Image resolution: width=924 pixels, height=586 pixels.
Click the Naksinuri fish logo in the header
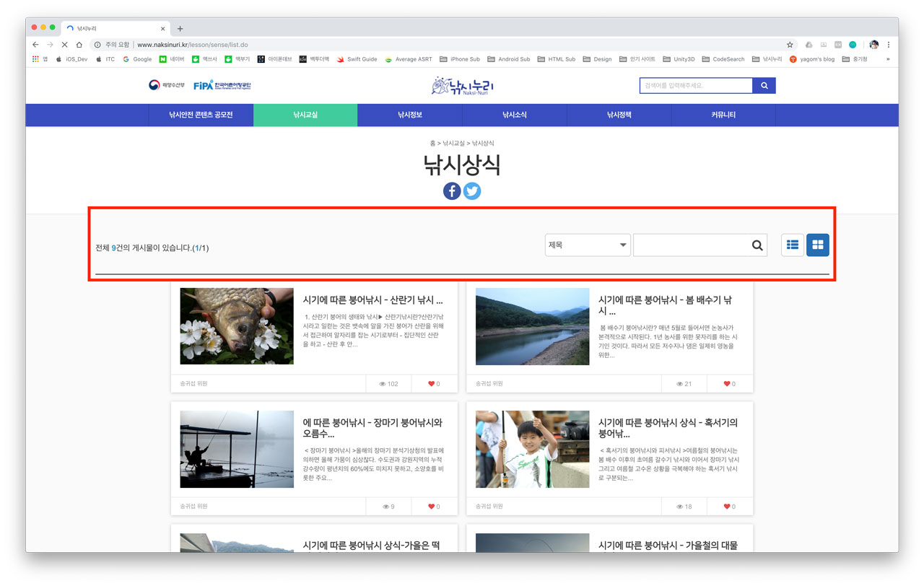point(462,86)
